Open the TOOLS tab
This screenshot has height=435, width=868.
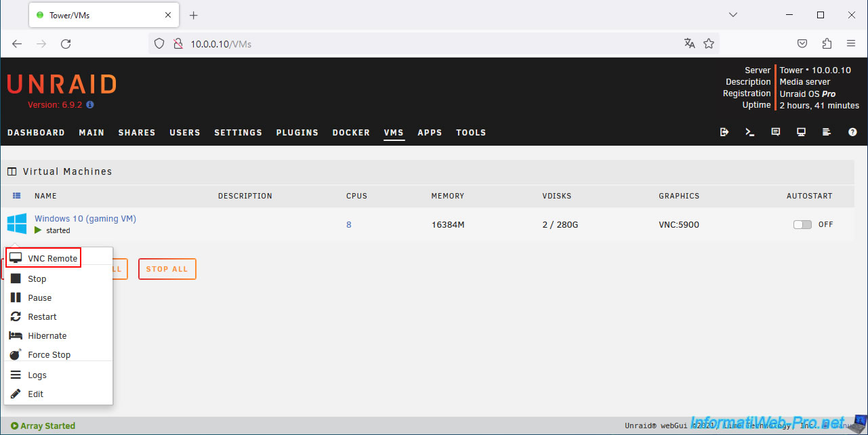[471, 133]
